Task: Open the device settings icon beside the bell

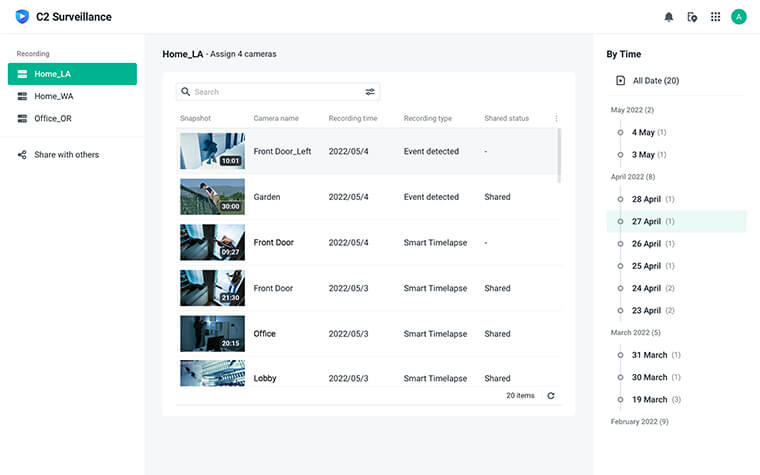Action: (692, 17)
